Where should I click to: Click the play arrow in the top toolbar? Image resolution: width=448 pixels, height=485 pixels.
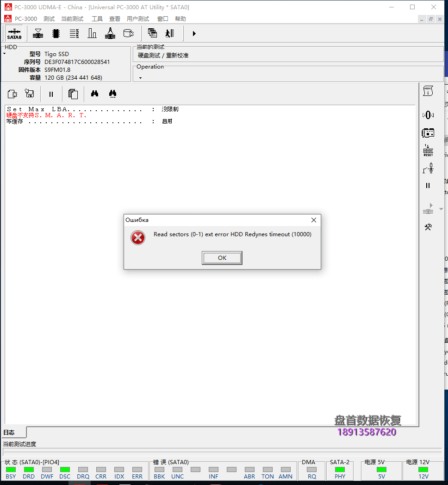pyautogui.click(x=194, y=33)
